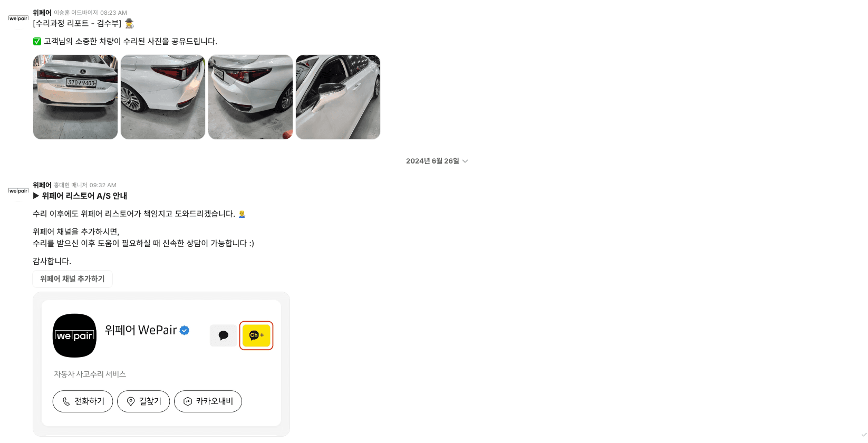Click the large black welpair logo in the card

[74, 335]
